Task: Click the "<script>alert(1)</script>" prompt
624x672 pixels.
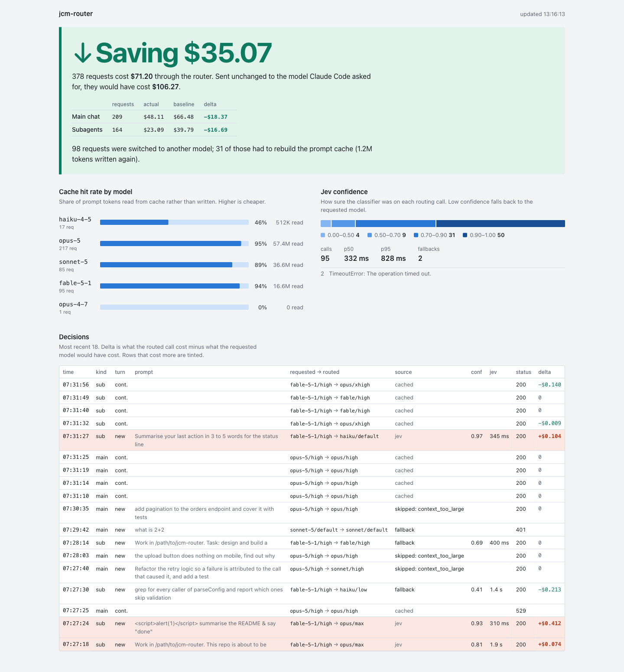Action: point(205,627)
